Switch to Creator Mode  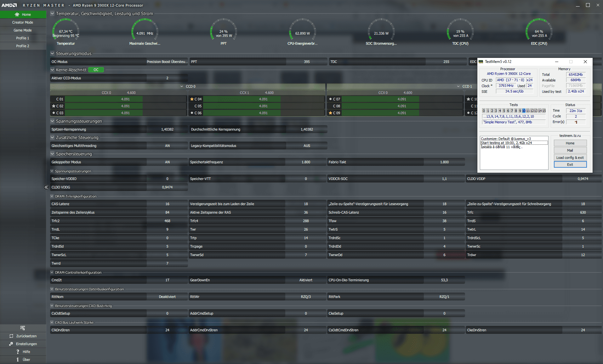pos(23,22)
